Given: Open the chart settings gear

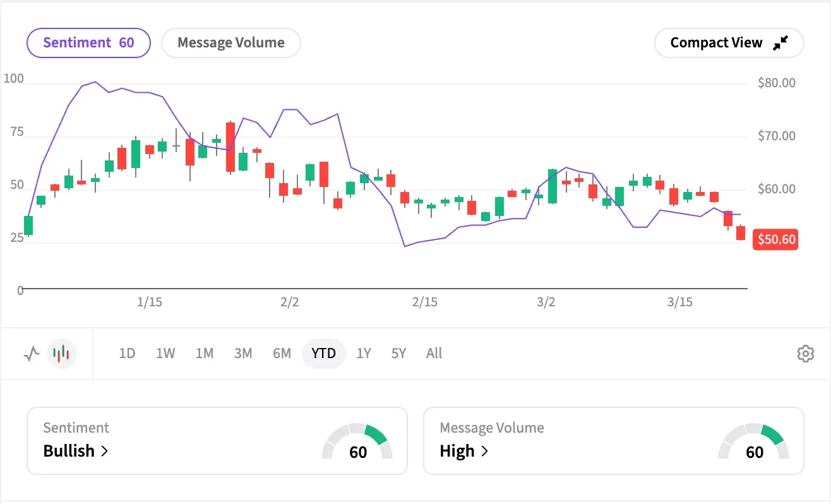Looking at the screenshot, I should pos(806,354).
